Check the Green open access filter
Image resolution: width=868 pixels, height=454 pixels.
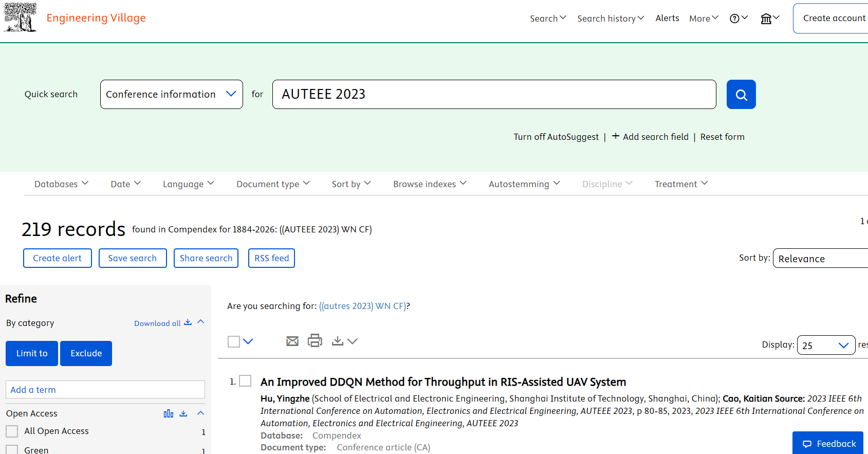click(x=12, y=450)
